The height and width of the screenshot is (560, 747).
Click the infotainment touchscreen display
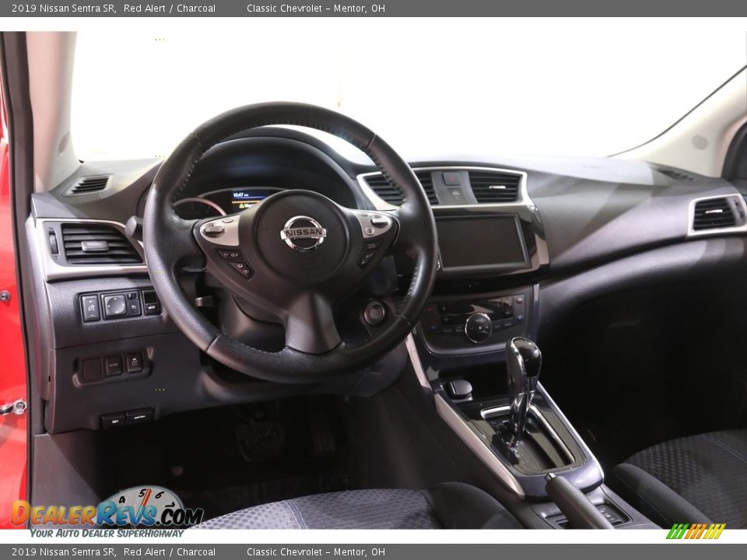point(481,242)
